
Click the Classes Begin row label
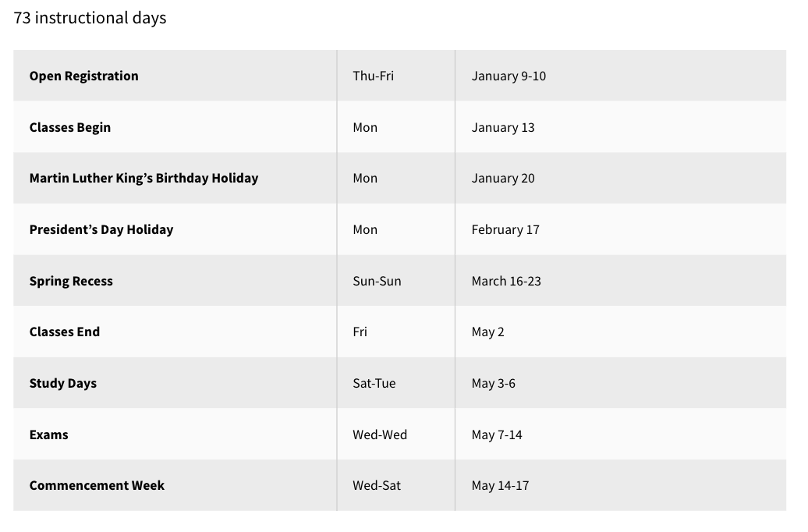(x=70, y=127)
